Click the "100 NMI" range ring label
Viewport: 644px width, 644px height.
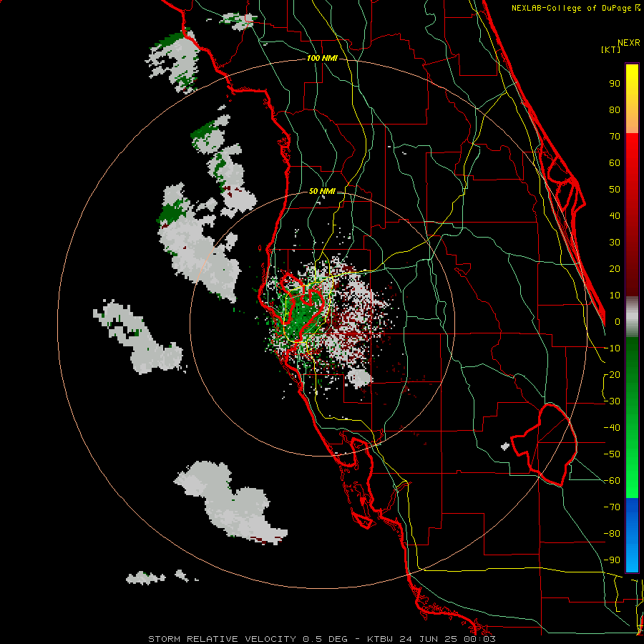coord(322,58)
